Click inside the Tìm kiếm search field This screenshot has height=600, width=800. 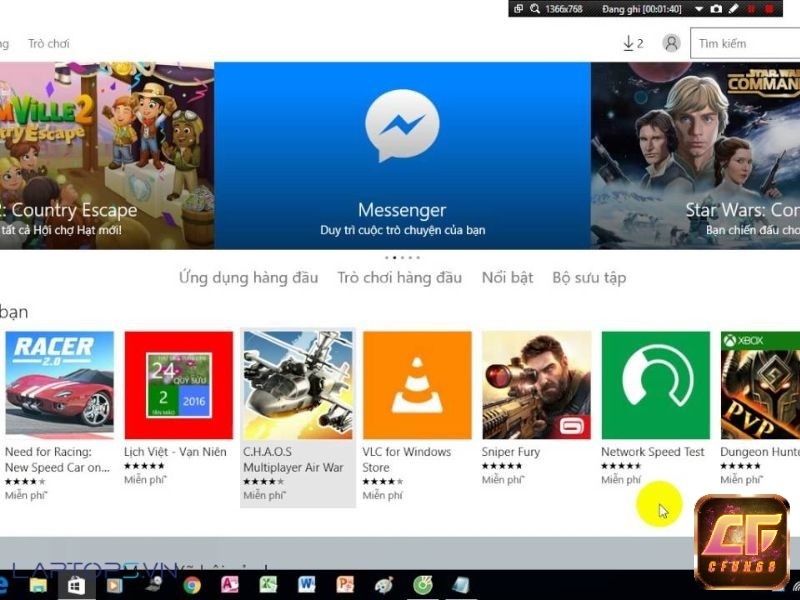tap(744, 43)
